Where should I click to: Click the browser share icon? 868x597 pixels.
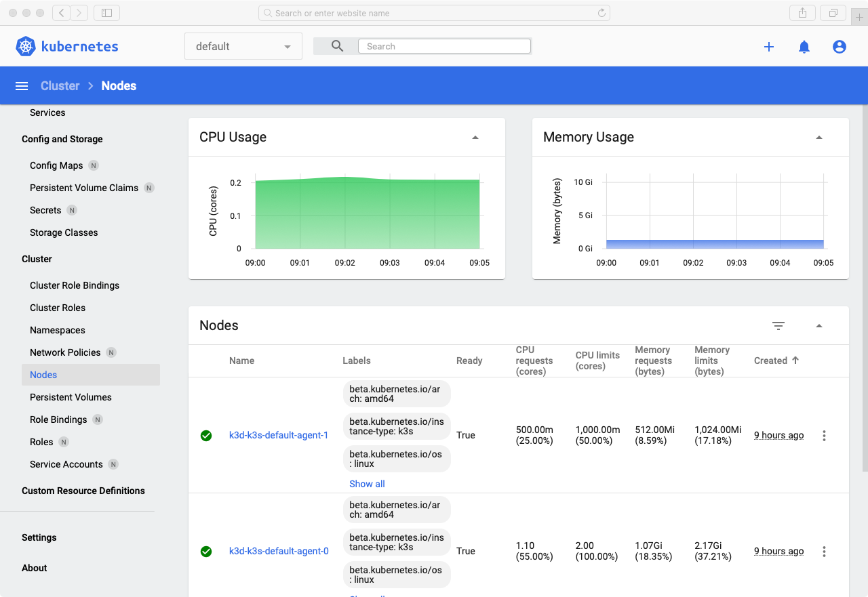click(802, 13)
